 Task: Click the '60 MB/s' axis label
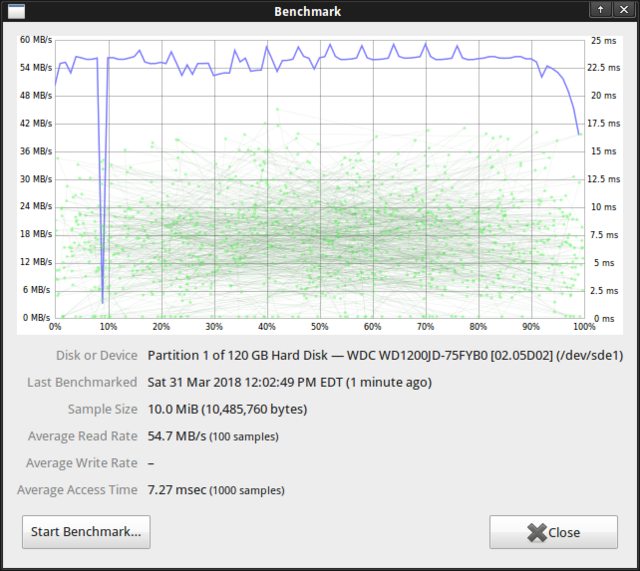(36, 40)
